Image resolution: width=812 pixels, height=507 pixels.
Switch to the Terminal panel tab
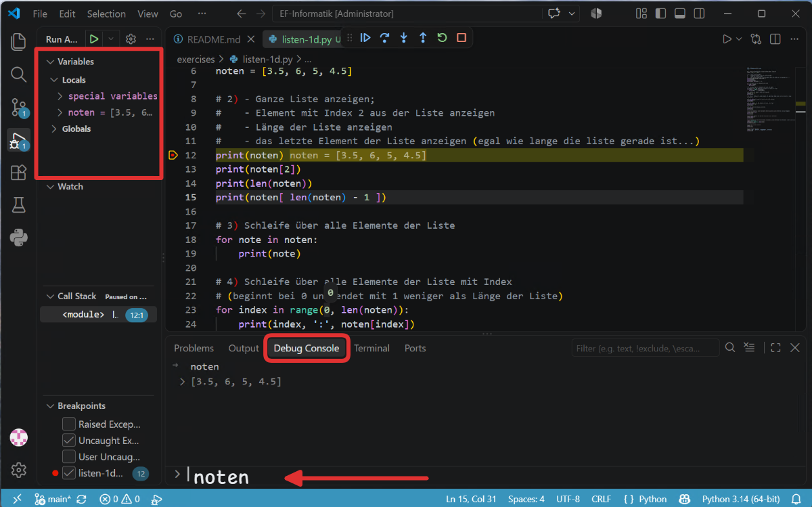pyautogui.click(x=371, y=348)
